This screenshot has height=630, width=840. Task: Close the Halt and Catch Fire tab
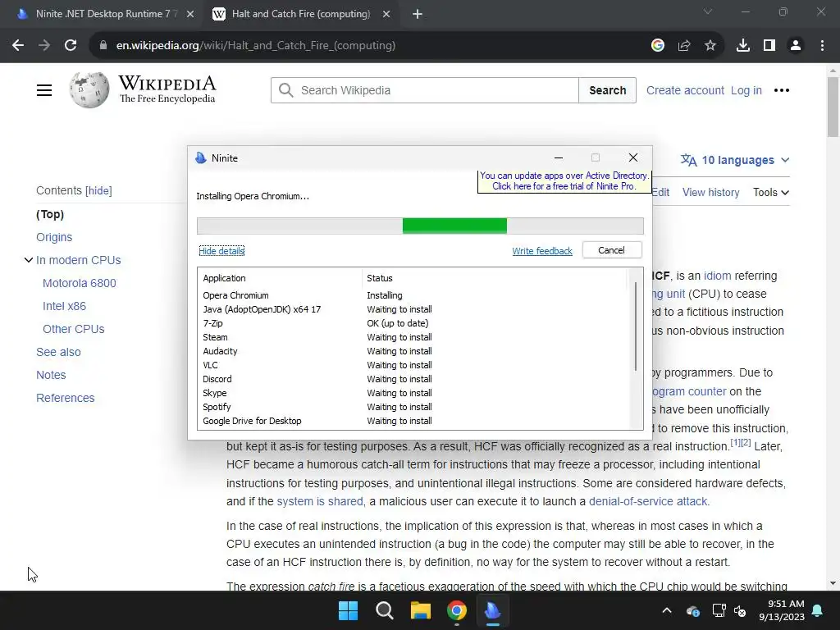tap(386, 14)
